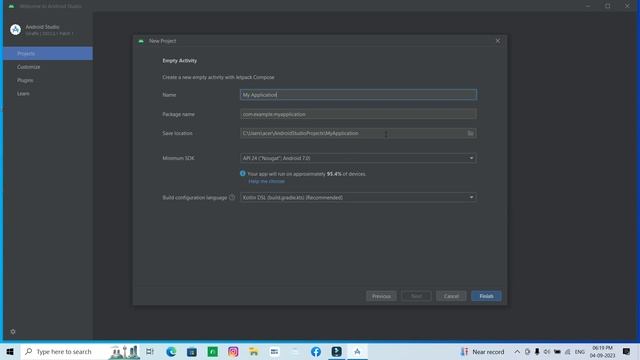Click the ENG language indicator

click(580, 351)
